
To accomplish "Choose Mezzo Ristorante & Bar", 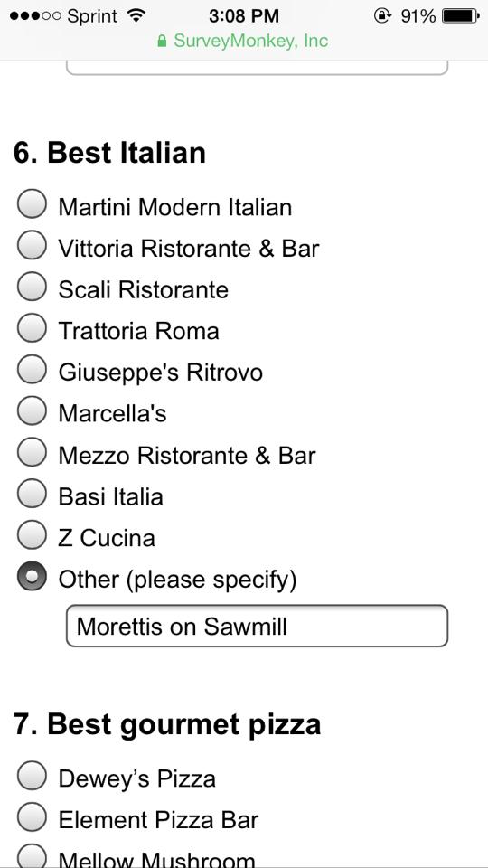I will 32,452.
